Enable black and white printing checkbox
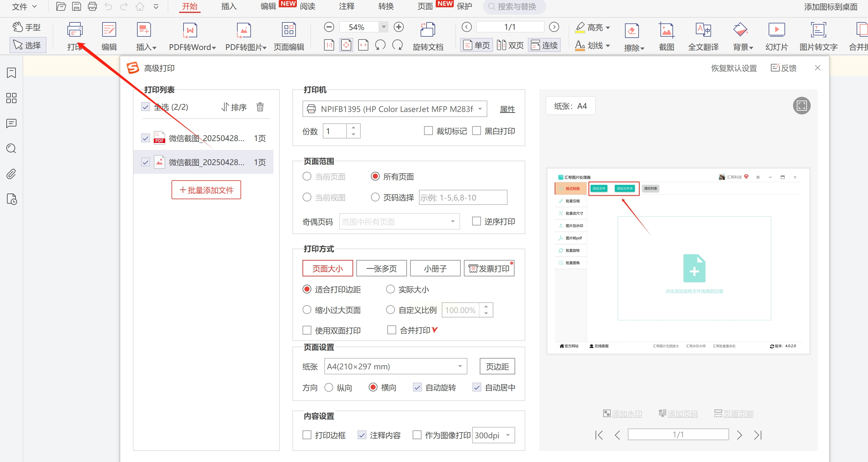The height and width of the screenshot is (462, 868). click(x=476, y=131)
